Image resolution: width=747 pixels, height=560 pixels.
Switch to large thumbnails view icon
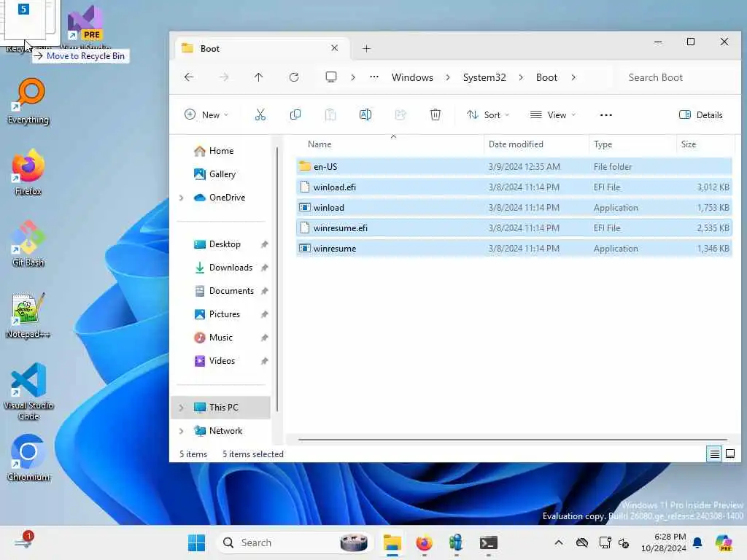pos(730,454)
